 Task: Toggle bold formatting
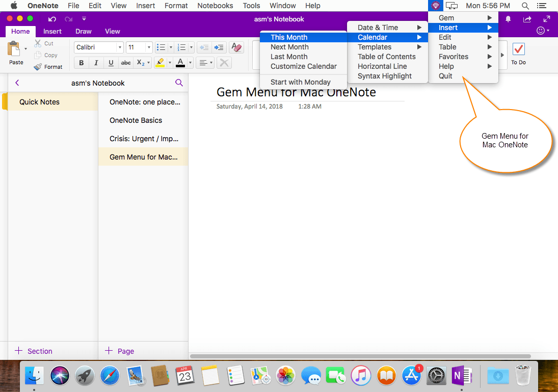[x=81, y=63]
